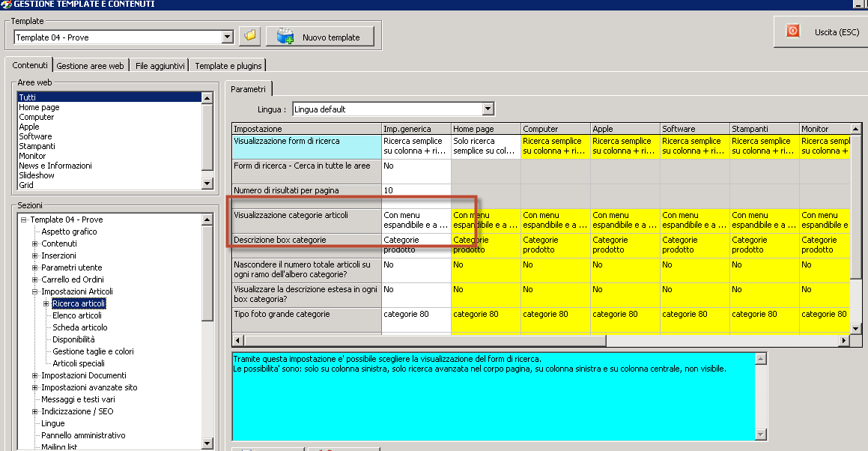This screenshot has width=868, height=451.
Task: Click Numero di risultati per pagina value
Action: tap(416, 190)
